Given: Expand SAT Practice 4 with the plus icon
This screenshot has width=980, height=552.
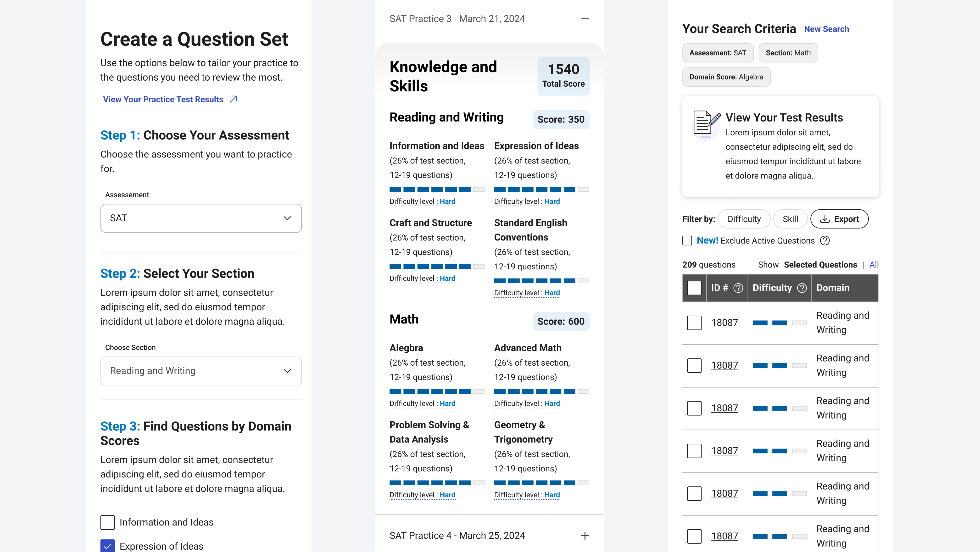Looking at the screenshot, I should pos(585,536).
